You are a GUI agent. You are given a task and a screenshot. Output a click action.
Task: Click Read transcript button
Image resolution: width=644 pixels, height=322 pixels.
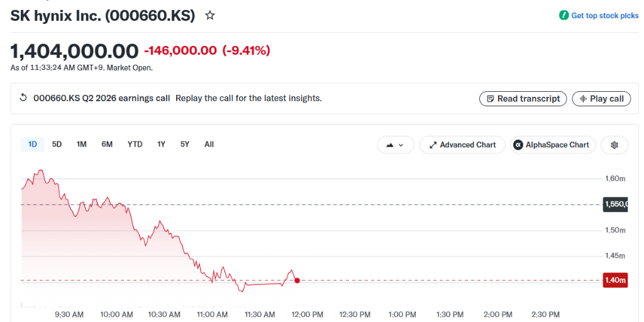523,99
